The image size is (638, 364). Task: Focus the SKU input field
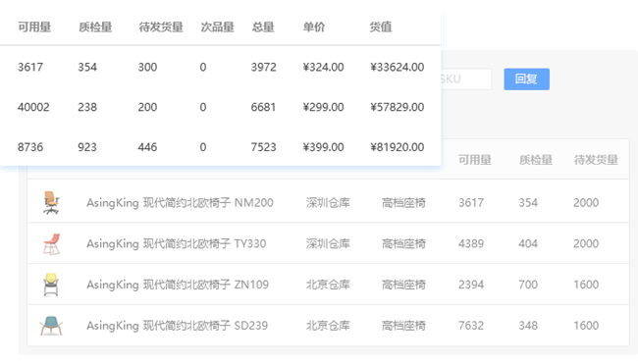point(466,78)
